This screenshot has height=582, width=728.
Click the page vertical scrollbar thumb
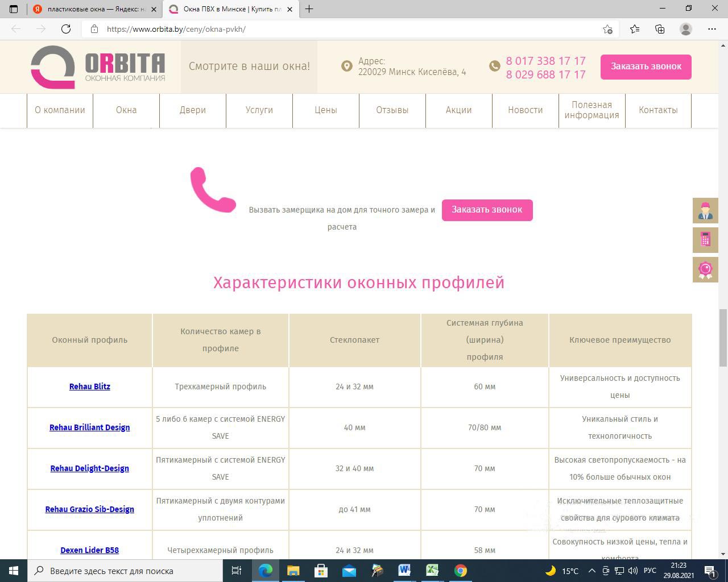723,338
